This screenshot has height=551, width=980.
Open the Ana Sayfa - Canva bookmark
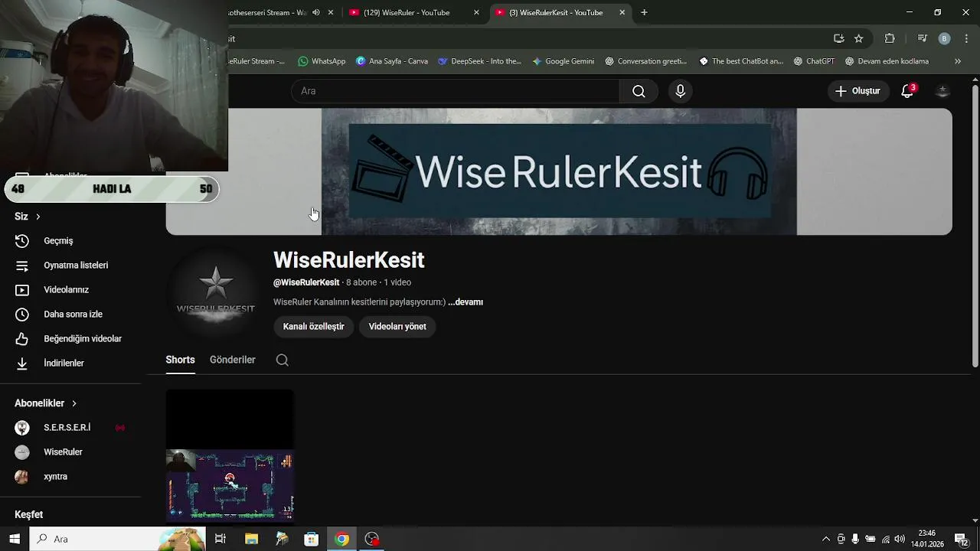(x=392, y=61)
